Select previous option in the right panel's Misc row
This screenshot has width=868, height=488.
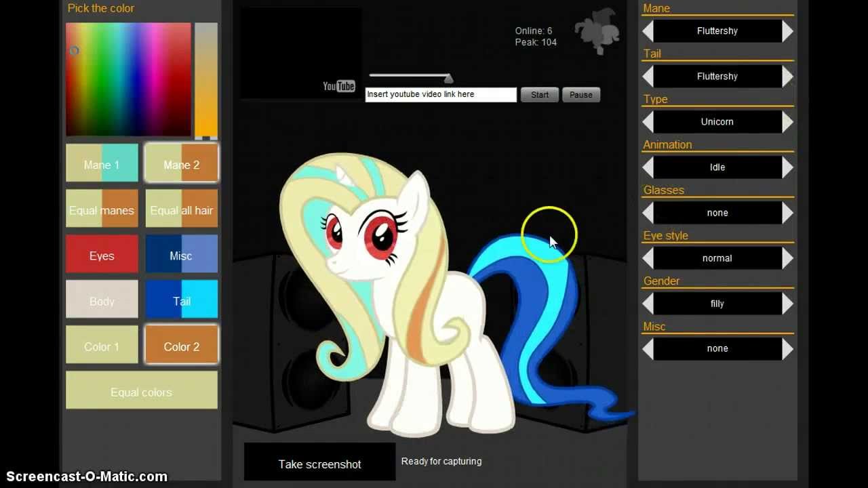(648, 348)
